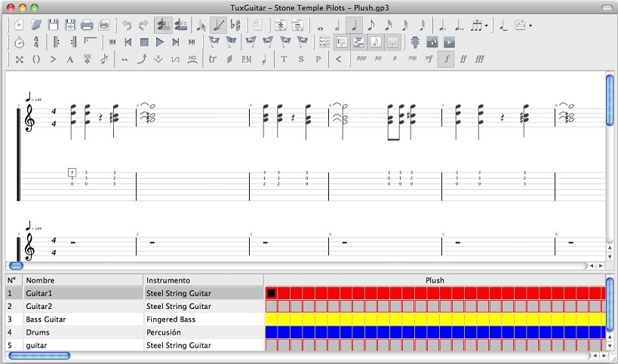Go to the next measure
This screenshot has height=364, width=618.
tap(176, 42)
